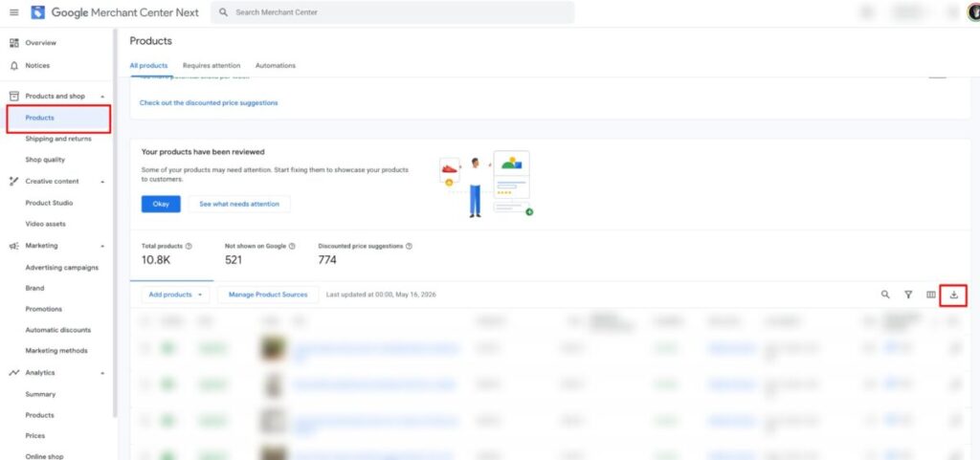Viewport: 980px width, 460px height.
Task: Click the Creative content wand icon
Action: 13,181
